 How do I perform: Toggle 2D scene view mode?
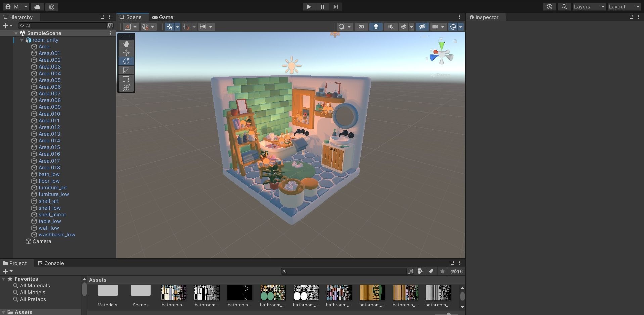point(361,27)
